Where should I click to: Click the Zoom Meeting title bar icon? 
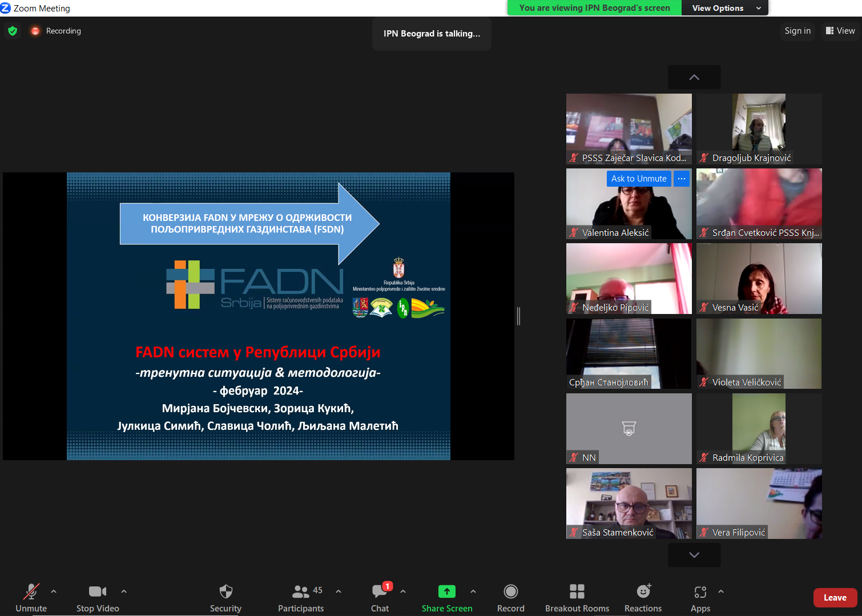click(x=6, y=8)
